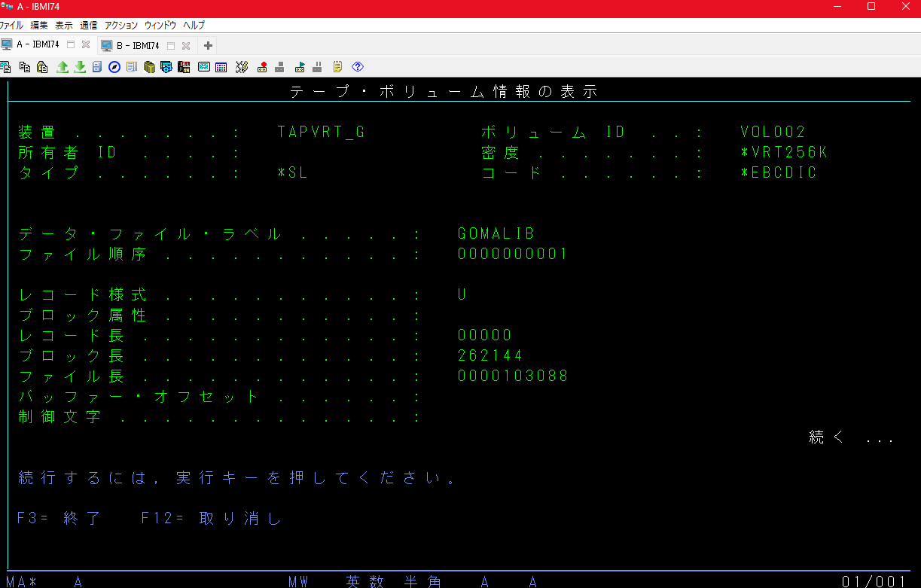Copy the selected screen text with the copy icon

click(x=26, y=67)
